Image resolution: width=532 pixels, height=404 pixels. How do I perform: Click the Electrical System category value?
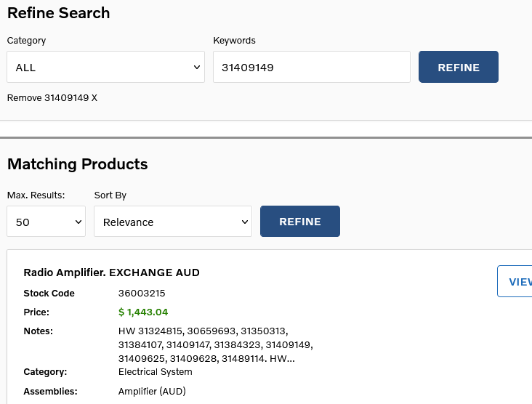point(155,372)
